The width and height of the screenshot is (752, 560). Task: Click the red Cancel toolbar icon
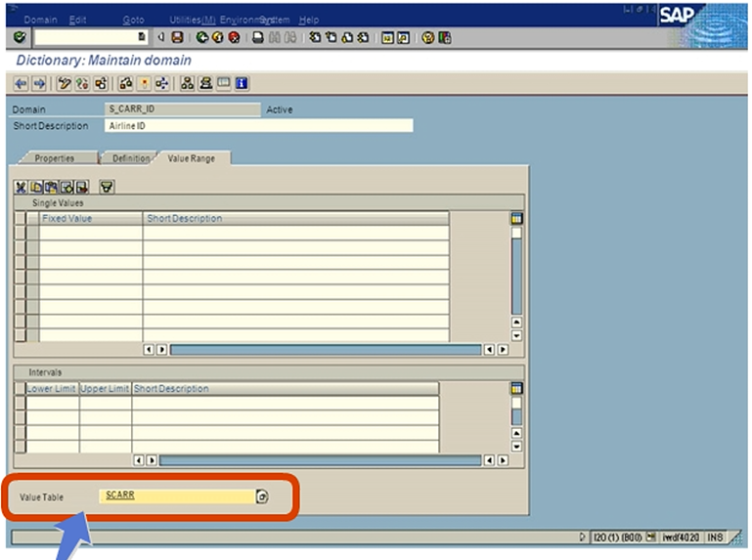[x=234, y=38]
